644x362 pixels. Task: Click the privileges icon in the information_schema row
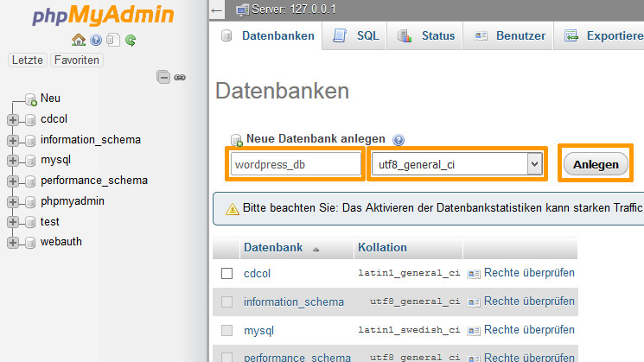tap(474, 302)
